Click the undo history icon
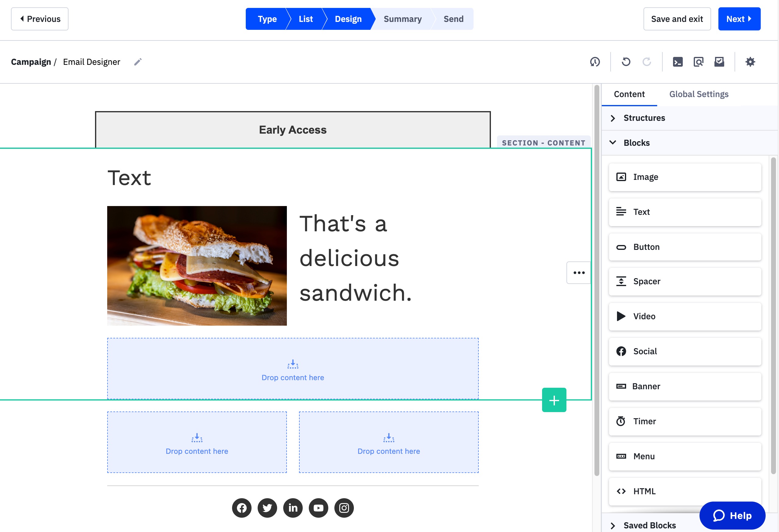The width and height of the screenshot is (779, 532). tap(595, 61)
